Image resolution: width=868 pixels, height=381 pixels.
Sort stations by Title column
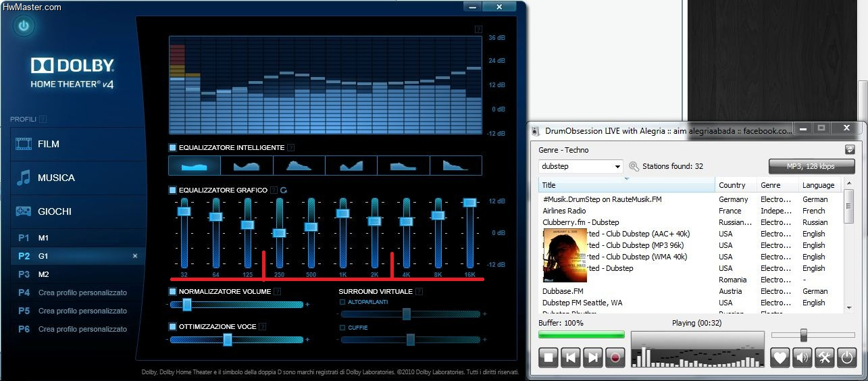pos(627,185)
